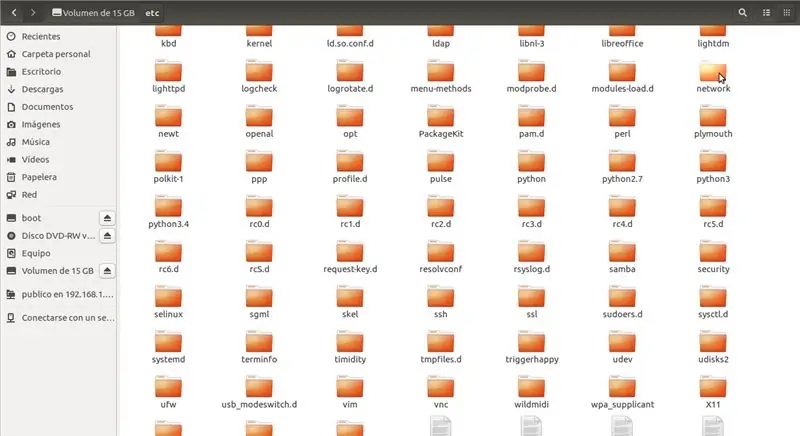The height and width of the screenshot is (436, 800).
Task: Select the vnc folder icon
Action: click(x=440, y=388)
